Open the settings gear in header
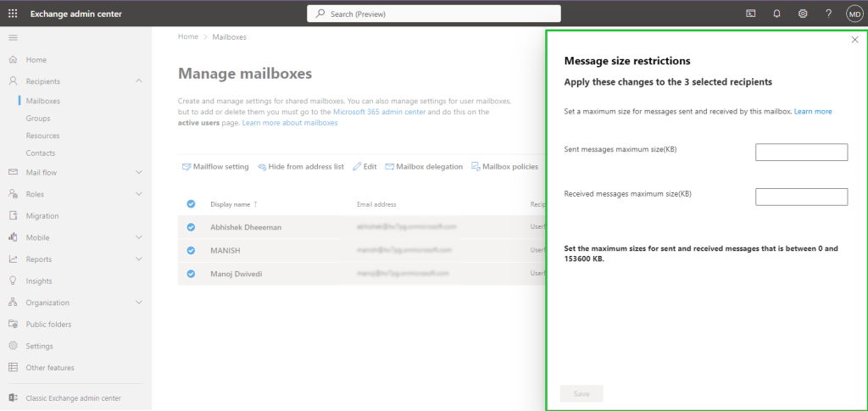Image resolution: width=868 pixels, height=411 pixels. point(803,14)
